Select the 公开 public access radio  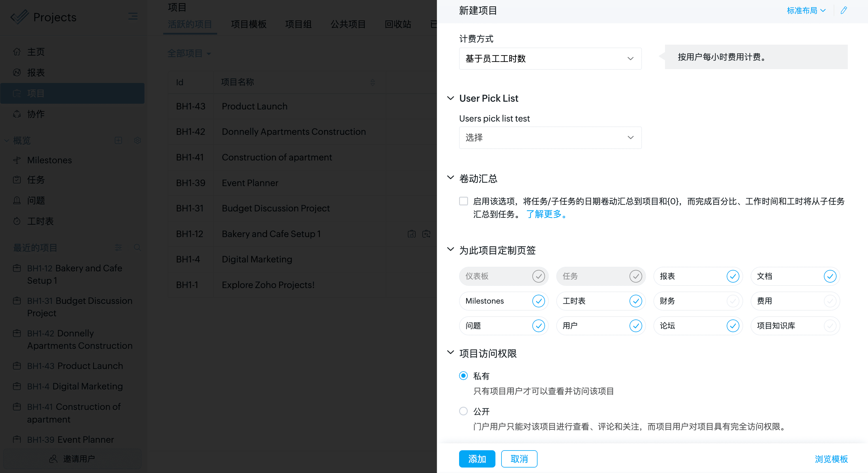[464, 411]
